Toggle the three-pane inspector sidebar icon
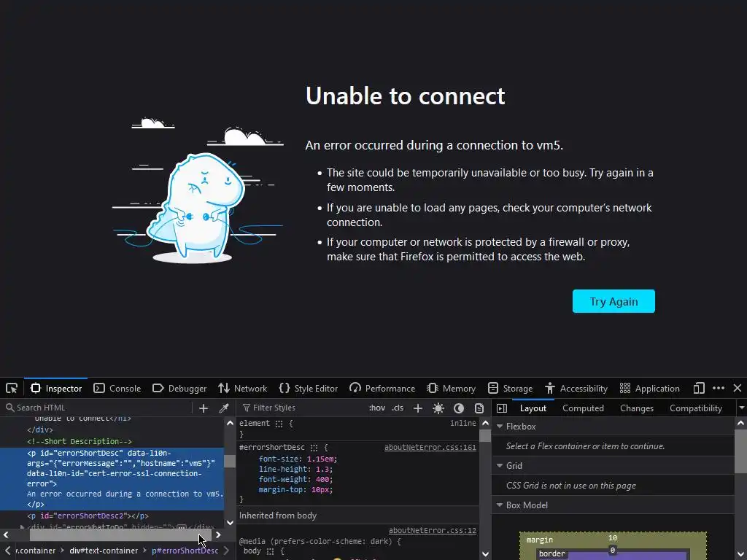 tap(502, 408)
